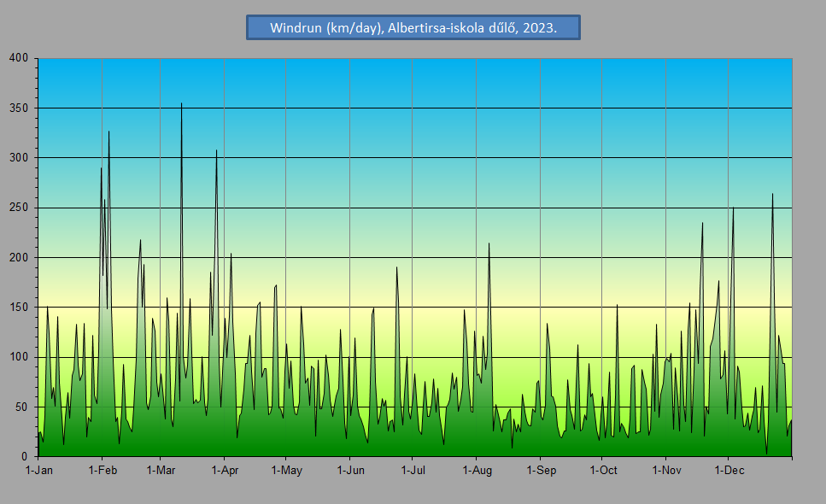Click the 1-Mar x-axis label
Viewport: 826px width, 504px height.
coord(160,470)
